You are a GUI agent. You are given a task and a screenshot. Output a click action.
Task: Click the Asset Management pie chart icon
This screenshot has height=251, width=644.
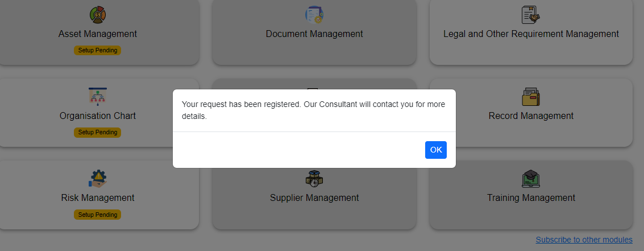[x=98, y=15]
